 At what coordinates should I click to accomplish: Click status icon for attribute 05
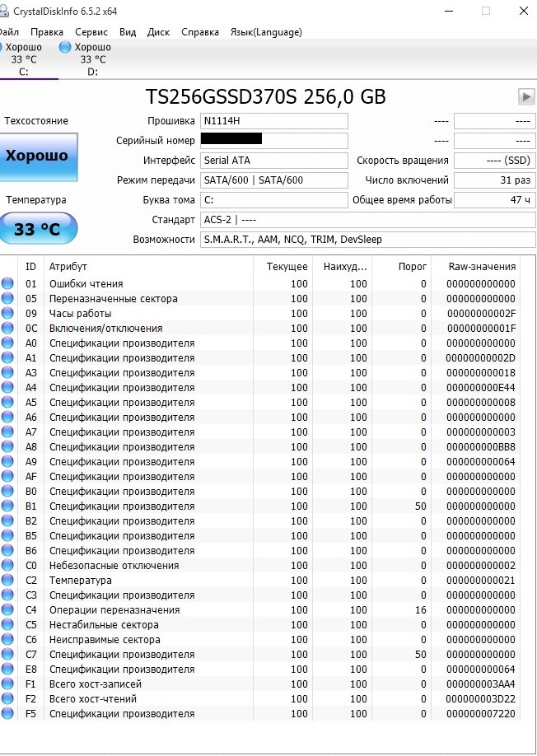[x=7, y=298]
